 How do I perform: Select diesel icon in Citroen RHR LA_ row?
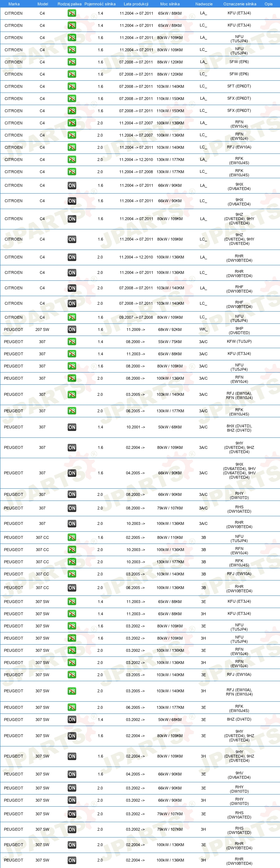[72, 257]
